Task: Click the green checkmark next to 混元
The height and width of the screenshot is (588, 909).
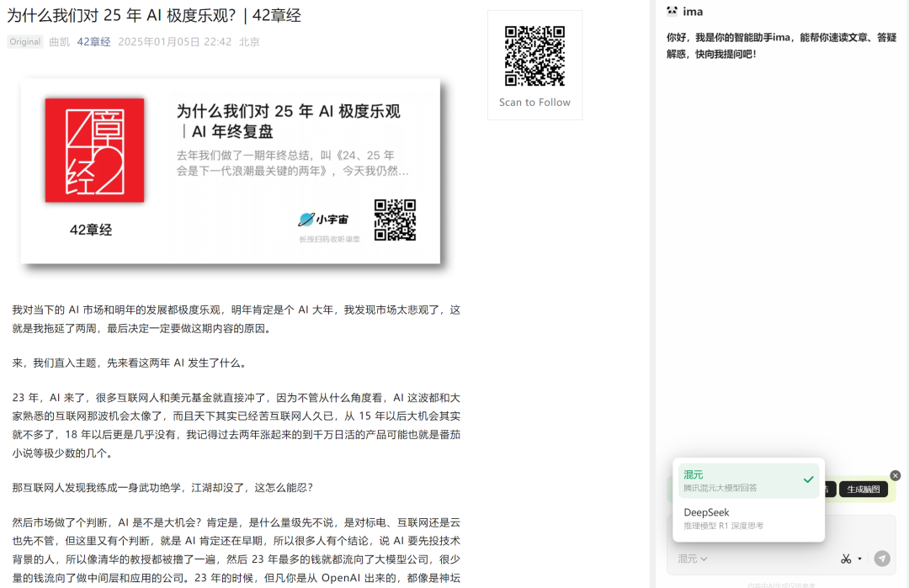Action: (808, 479)
